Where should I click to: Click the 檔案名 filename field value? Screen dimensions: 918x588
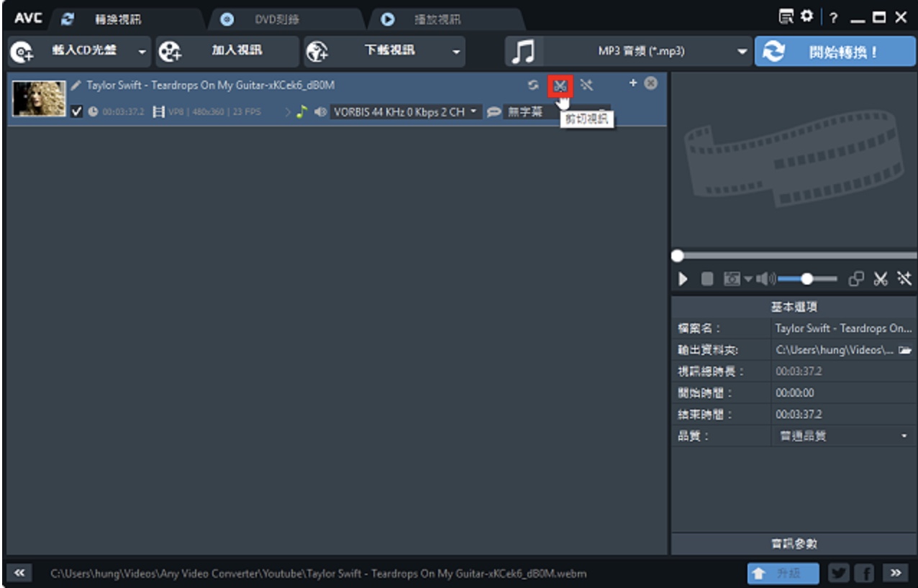point(843,329)
